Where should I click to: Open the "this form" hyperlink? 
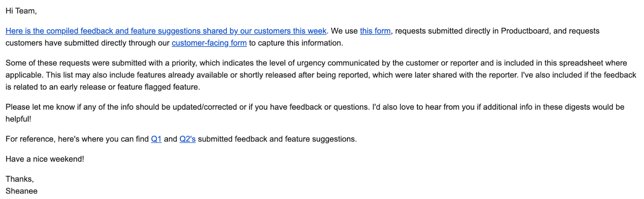tap(375, 31)
